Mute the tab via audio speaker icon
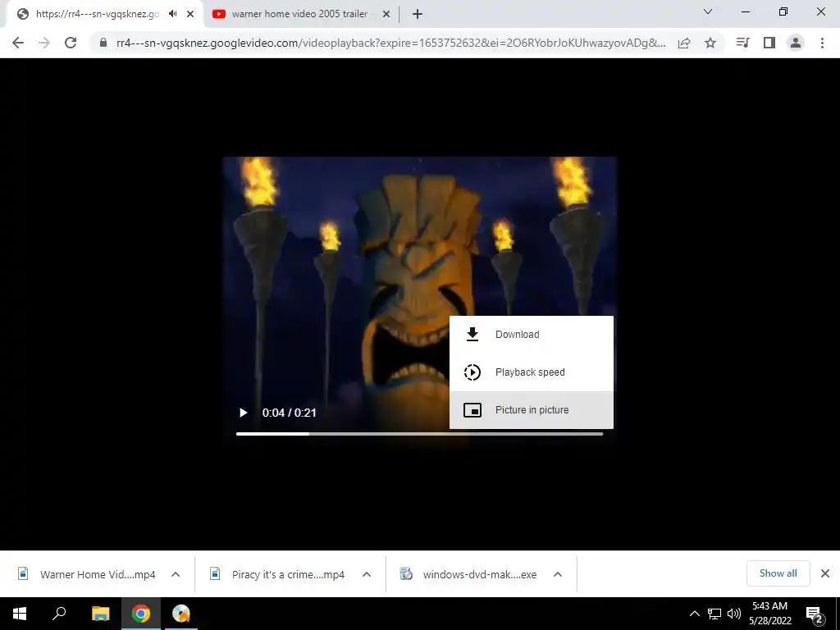 coord(172,14)
